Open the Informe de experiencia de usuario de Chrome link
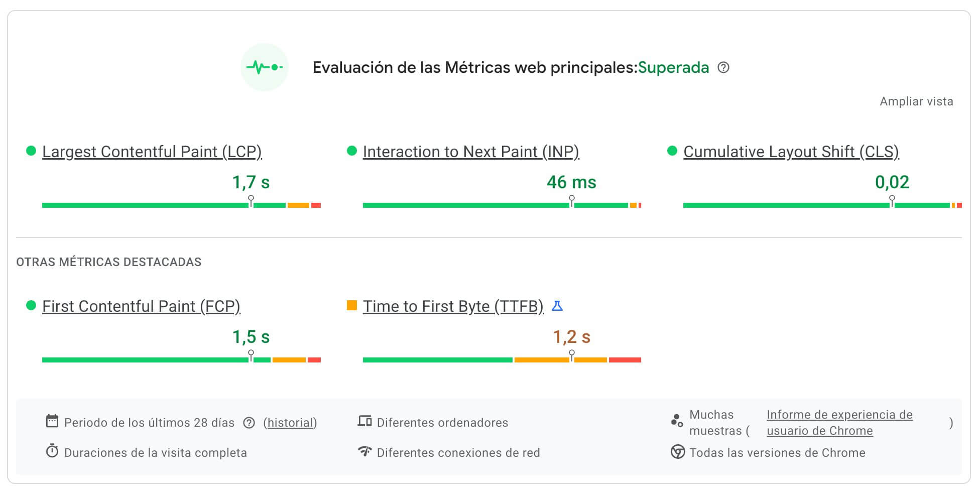The width and height of the screenshot is (980, 494). [839, 422]
